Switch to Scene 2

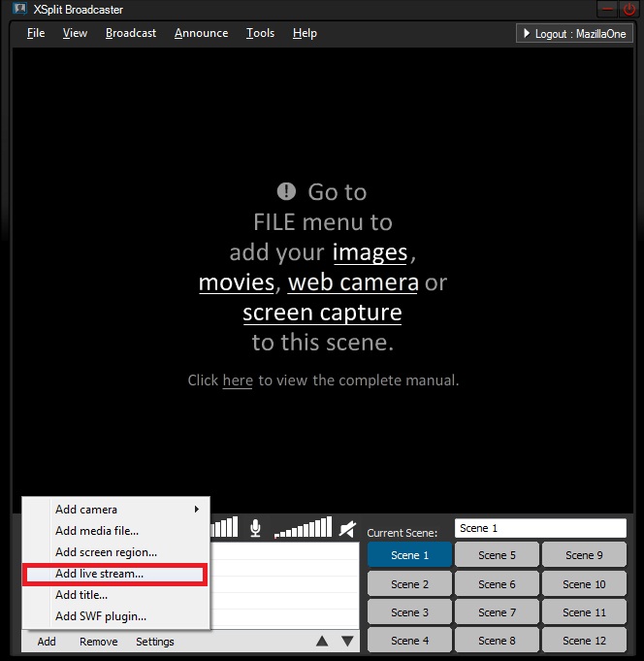pos(409,584)
